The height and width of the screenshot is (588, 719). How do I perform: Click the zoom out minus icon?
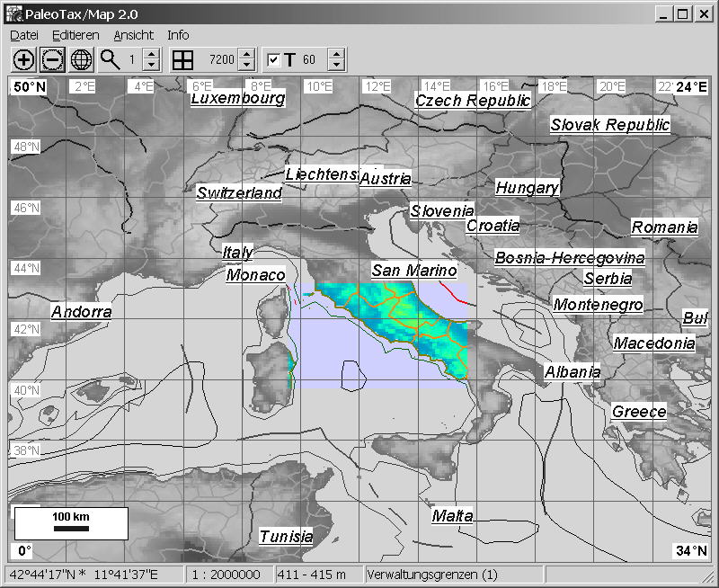pyautogui.click(x=52, y=60)
